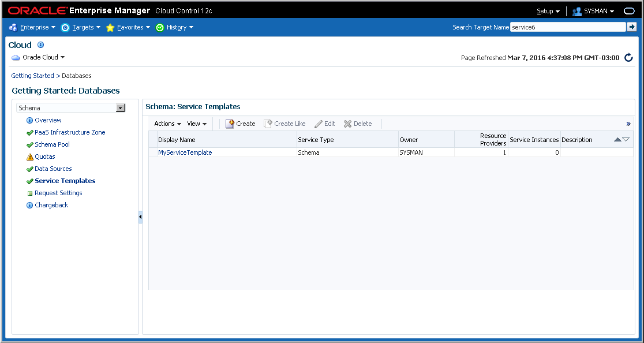Click the Service Type column header

tap(347, 140)
